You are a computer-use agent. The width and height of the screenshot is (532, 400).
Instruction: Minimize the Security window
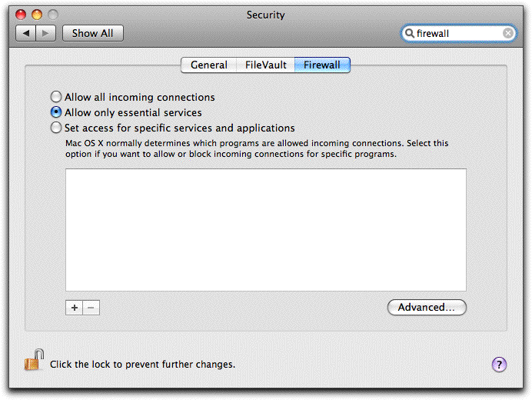(x=37, y=15)
